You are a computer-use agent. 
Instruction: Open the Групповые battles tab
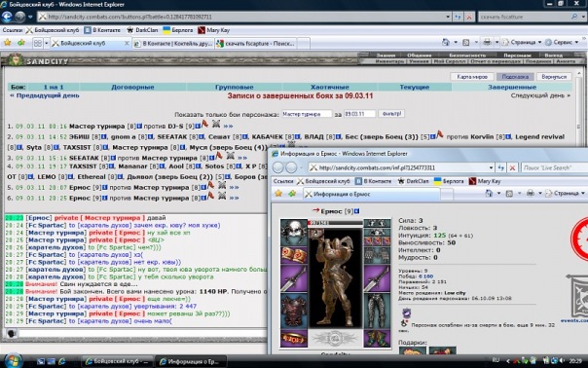coord(235,87)
